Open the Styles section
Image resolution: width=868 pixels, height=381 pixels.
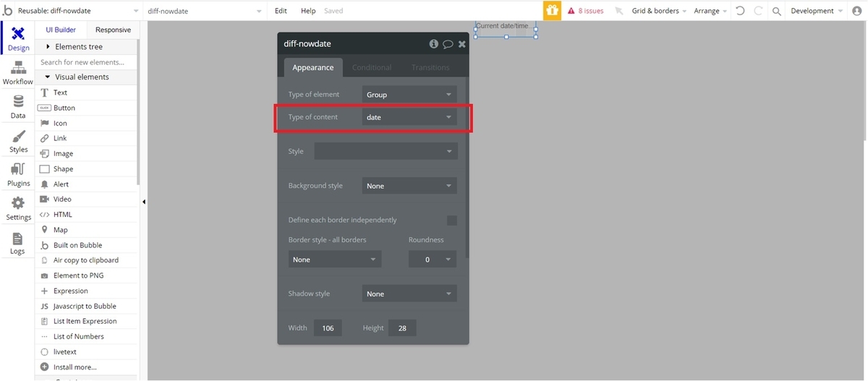pyautogui.click(x=18, y=141)
